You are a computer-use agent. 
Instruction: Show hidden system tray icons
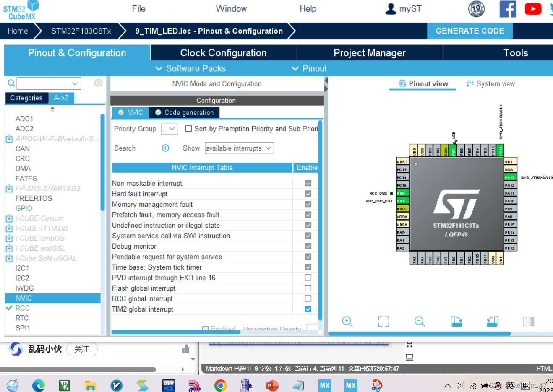(x=448, y=386)
